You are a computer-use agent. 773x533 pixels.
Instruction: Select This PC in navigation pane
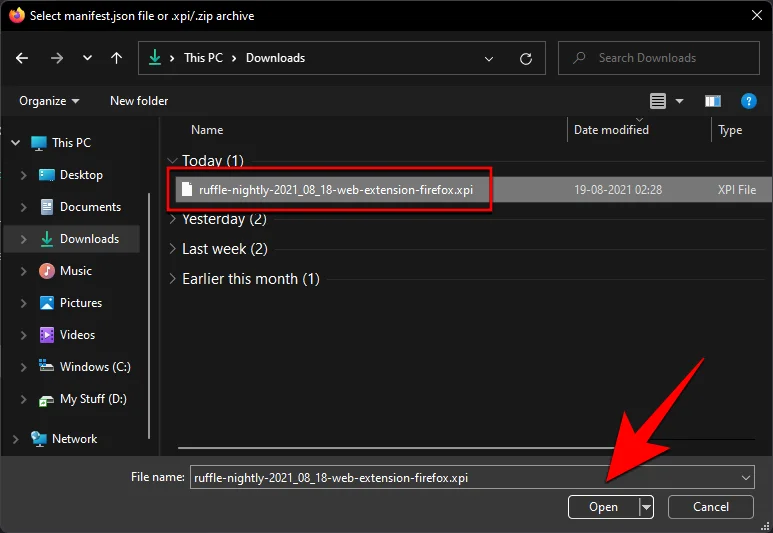click(71, 143)
